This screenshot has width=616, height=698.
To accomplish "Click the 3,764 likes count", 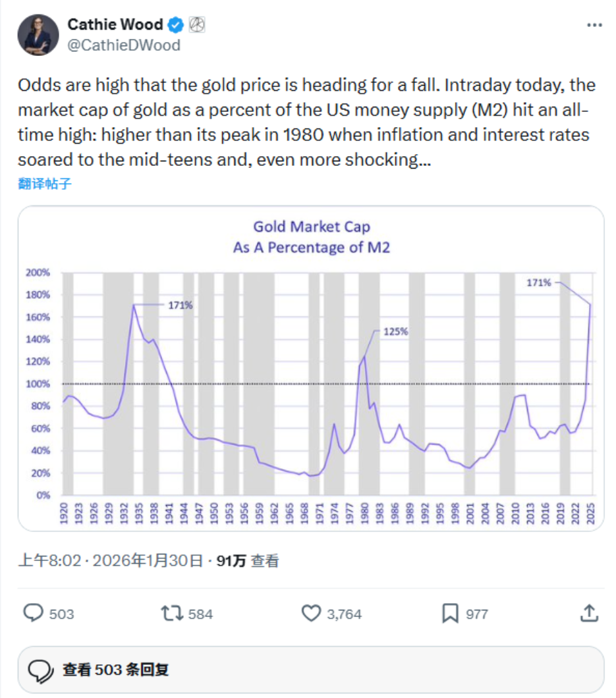I will tap(345, 614).
